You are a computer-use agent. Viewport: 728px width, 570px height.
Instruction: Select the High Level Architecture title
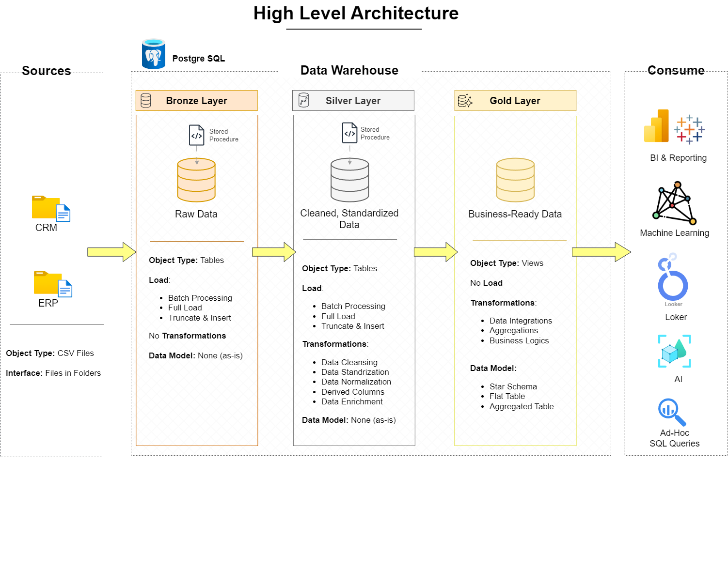[356, 14]
